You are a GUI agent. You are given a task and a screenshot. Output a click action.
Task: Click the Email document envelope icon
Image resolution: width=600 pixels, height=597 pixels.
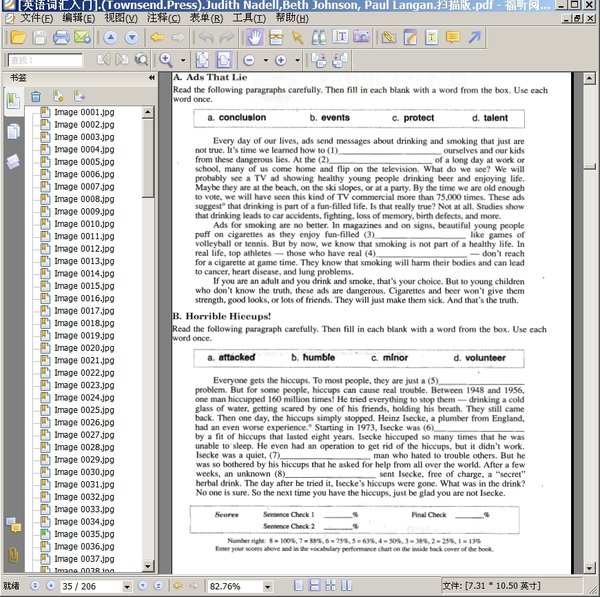[x=82, y=38]
